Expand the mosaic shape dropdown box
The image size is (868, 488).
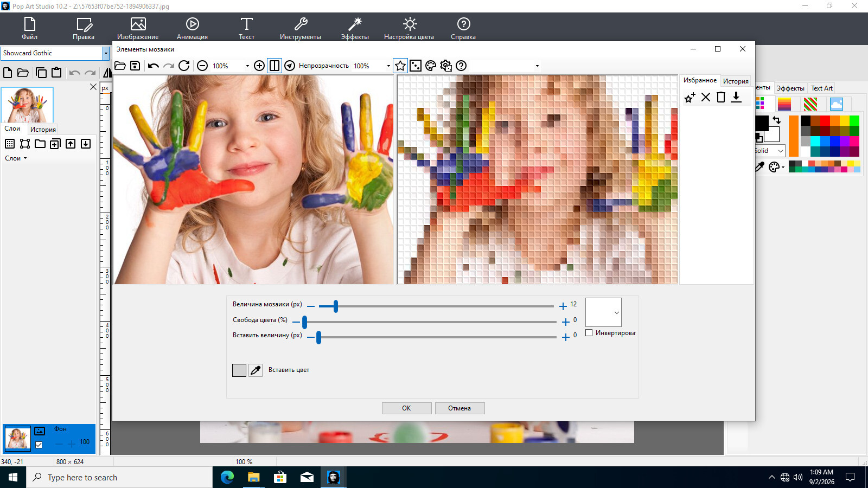603,312
